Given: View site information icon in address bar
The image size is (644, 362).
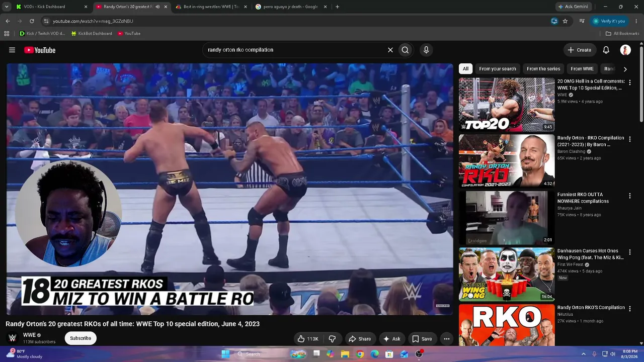Looking at the screenshot, I should (x=46, y=21).
